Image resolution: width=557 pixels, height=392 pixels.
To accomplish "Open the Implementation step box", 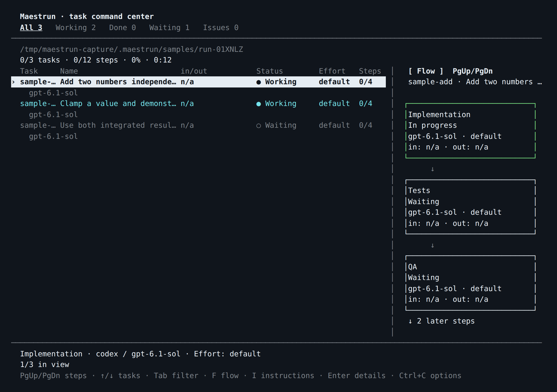I will [470, 131].
